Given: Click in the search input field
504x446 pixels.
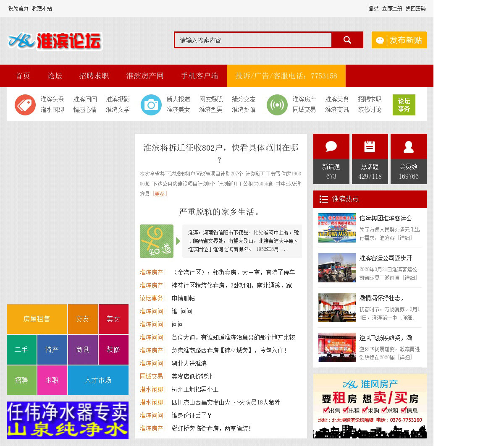Looking at the screenshot, I should [x=253, y=40].
